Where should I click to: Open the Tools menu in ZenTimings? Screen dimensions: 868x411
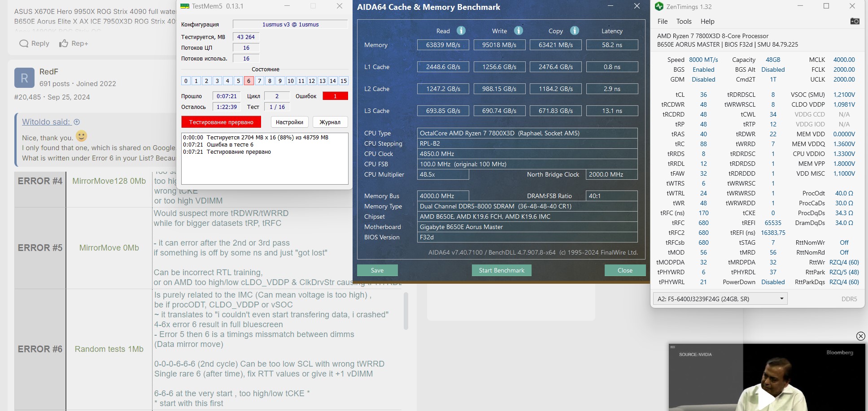click(x=684, y=22)
